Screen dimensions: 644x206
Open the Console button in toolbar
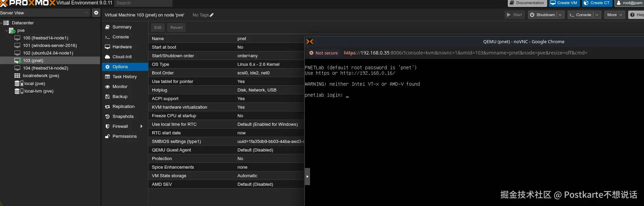tap(580, 15)
